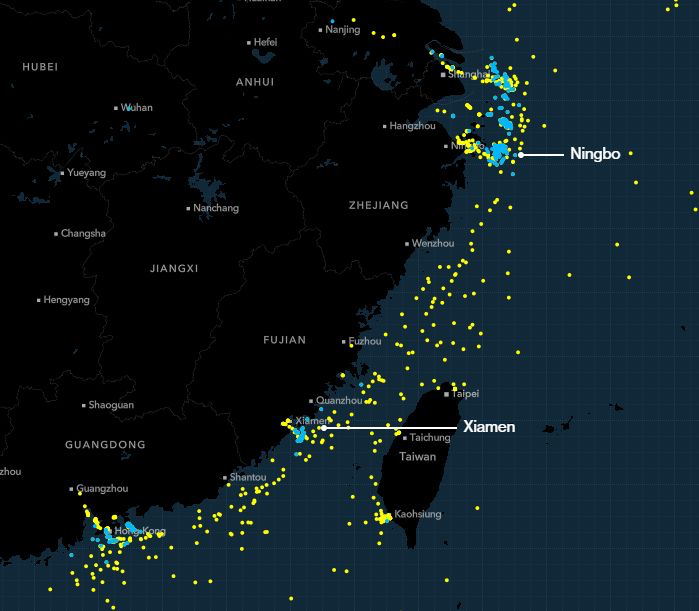
Task: Select the Taiwan island label
Action: click(418, 456)
